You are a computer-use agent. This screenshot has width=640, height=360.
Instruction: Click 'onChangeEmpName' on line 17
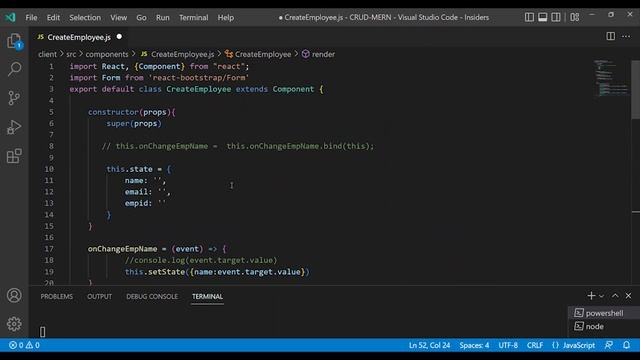(122, 249)
